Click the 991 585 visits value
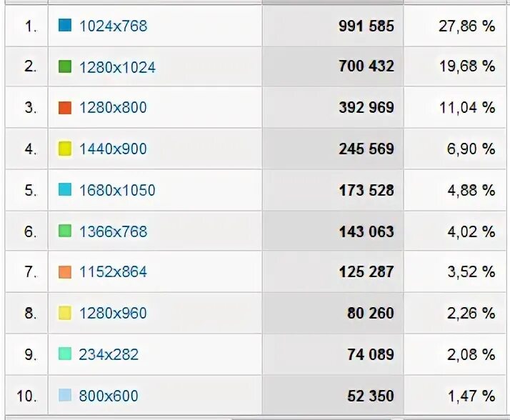This screenshot has height=420, width=510. (x=366, y=26)
